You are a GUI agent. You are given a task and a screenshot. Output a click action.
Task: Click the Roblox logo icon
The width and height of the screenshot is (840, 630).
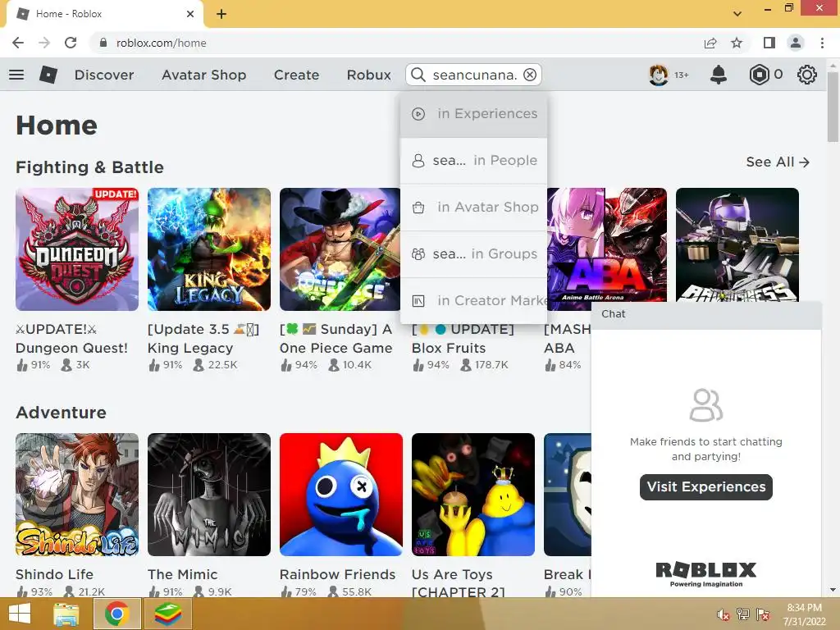[x=48, y=75]
